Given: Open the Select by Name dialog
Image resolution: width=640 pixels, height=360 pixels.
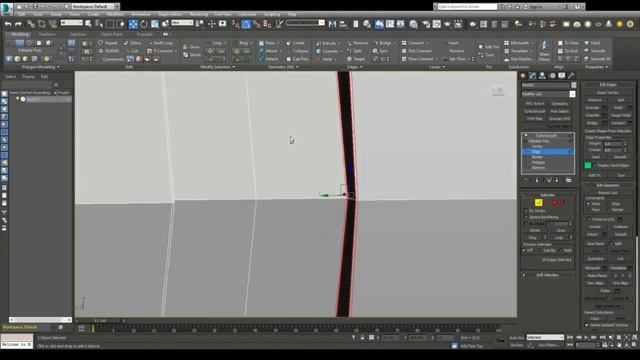Looking at the screenshot, I should [x=99, y=24].
